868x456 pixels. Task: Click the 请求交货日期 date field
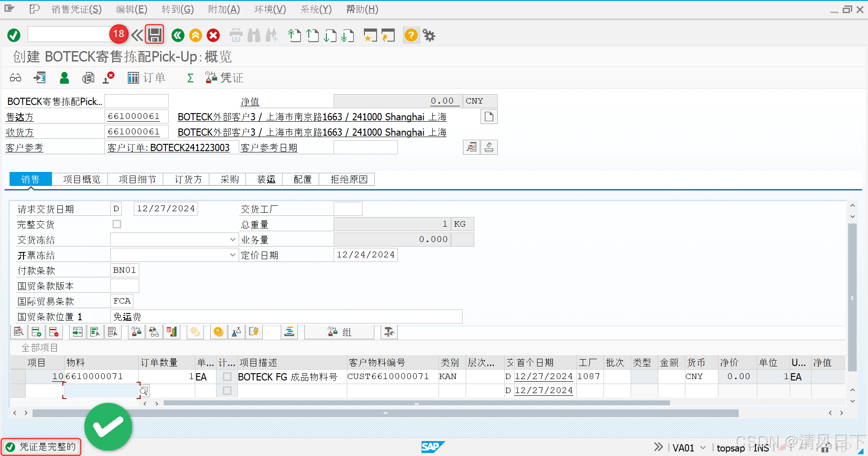point(166,209)
